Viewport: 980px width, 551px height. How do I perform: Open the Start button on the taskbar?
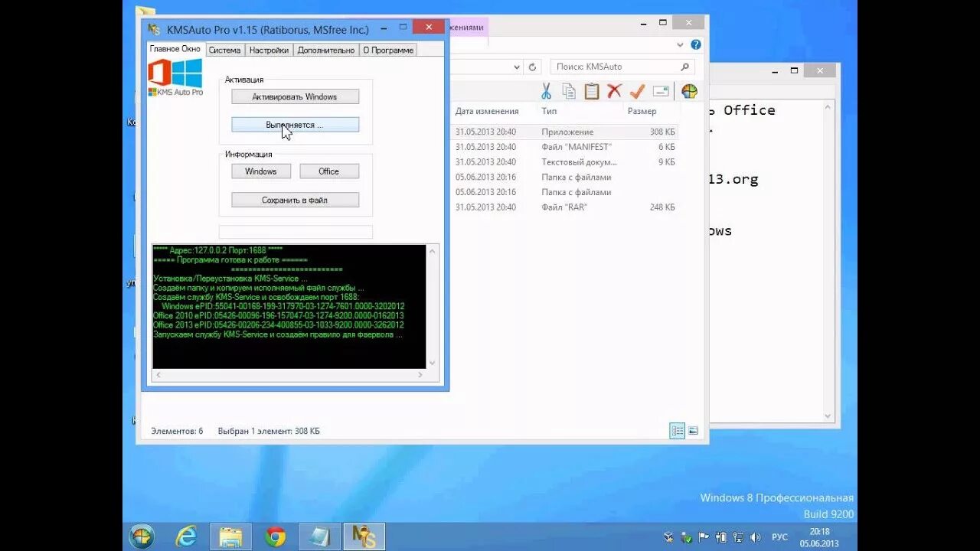(x=142, y=536)
